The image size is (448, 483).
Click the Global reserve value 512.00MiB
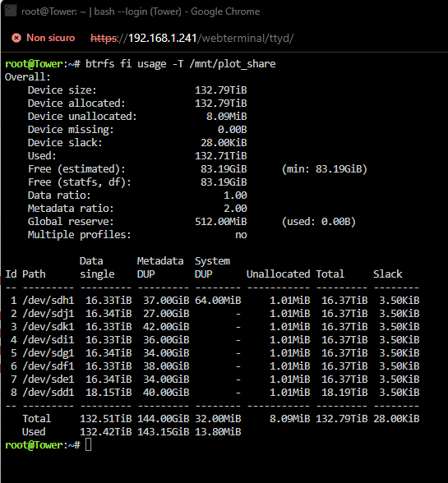coord(221,222)
